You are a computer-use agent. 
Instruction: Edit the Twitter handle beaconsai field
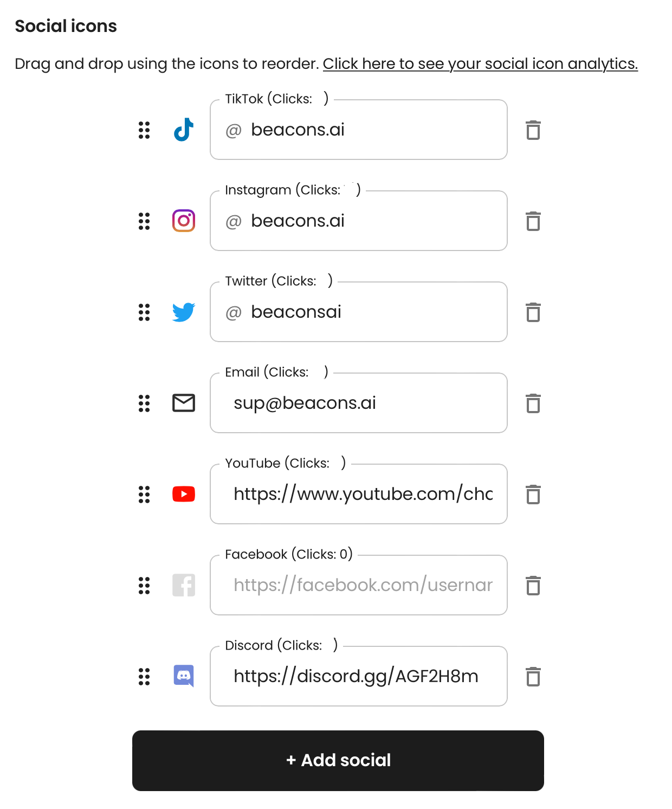point(359,312)
